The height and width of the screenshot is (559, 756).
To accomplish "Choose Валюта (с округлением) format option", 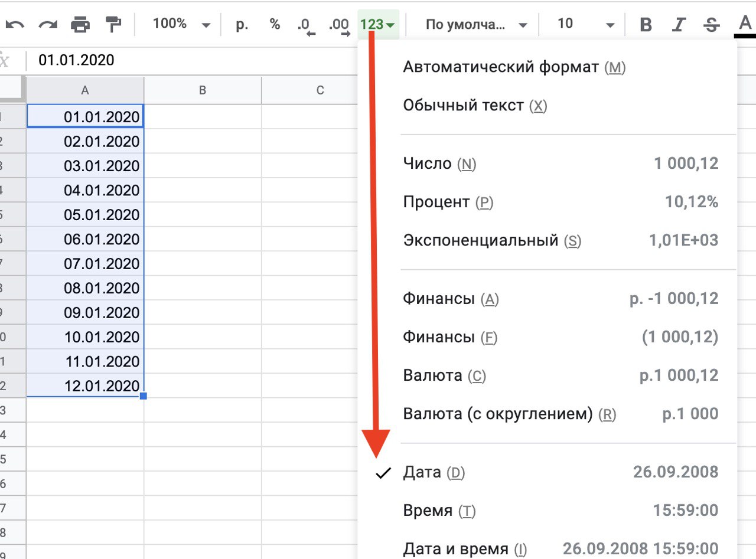I will click(x=548, y=414).
